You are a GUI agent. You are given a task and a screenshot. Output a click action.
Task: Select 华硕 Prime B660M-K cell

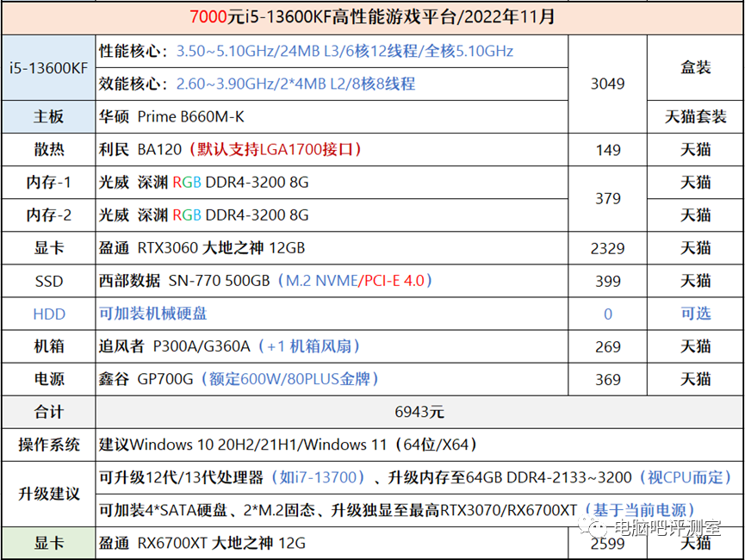tap(332, 116)
